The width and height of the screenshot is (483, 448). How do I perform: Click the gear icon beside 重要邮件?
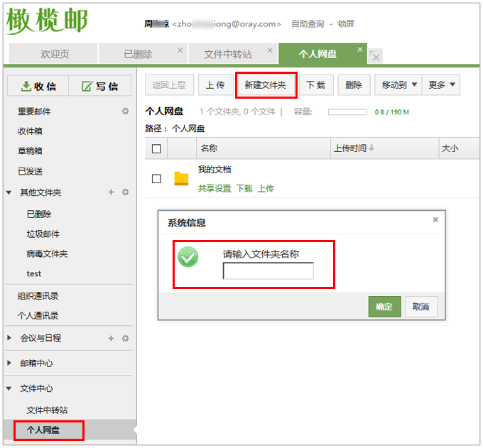(x=125, y=111)
